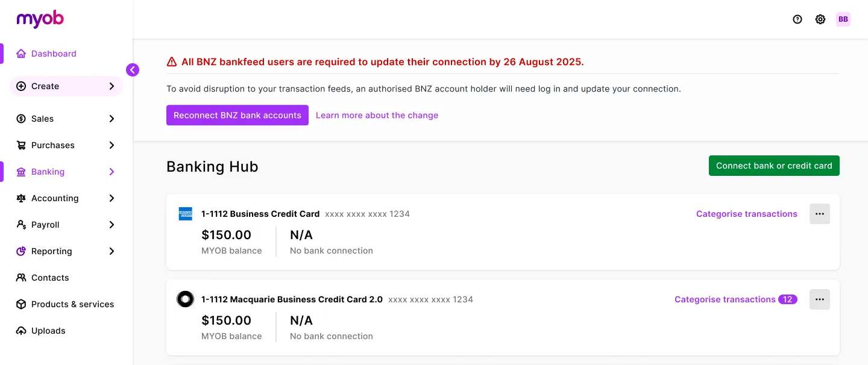Open more options for Business Credit Card
The image size is (868, 365).
click(820, 214)
